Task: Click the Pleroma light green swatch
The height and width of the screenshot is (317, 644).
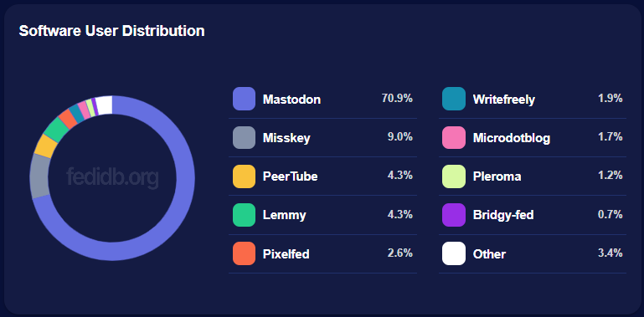Action: point(454,176)
